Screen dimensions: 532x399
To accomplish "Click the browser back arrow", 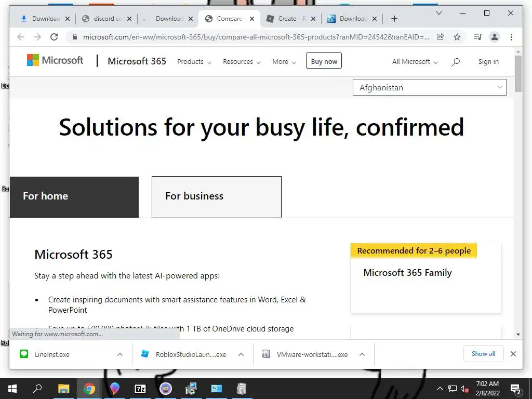I will (21, 37).
